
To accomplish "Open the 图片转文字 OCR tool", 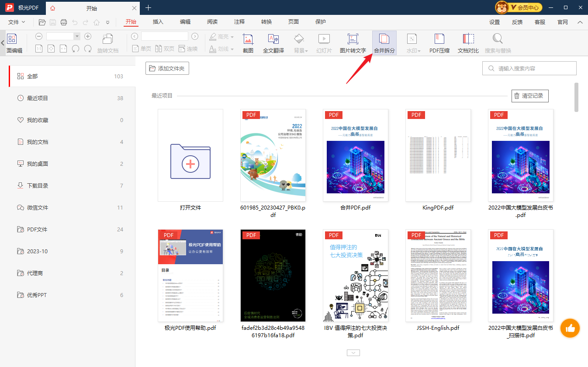I will pyautogui.click(x=353, y=43).
